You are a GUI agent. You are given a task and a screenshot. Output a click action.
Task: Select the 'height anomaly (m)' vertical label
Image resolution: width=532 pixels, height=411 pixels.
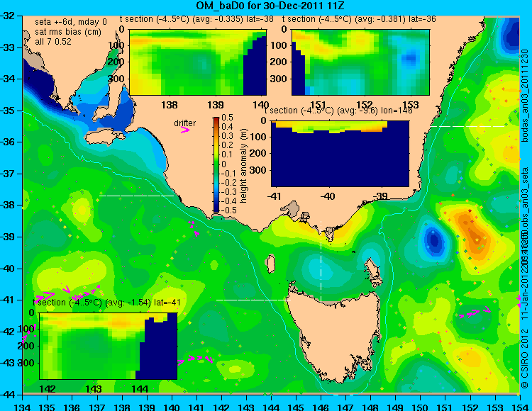[243, 166]
